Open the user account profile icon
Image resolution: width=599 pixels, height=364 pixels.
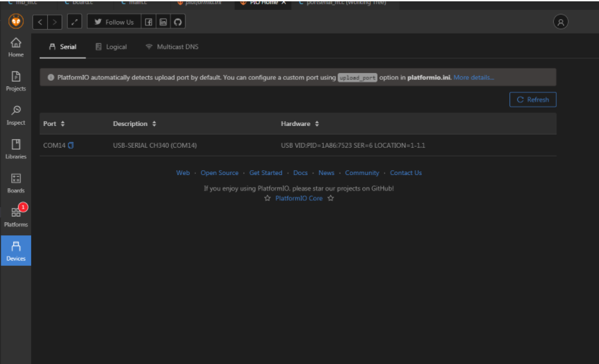coord(561,22)
